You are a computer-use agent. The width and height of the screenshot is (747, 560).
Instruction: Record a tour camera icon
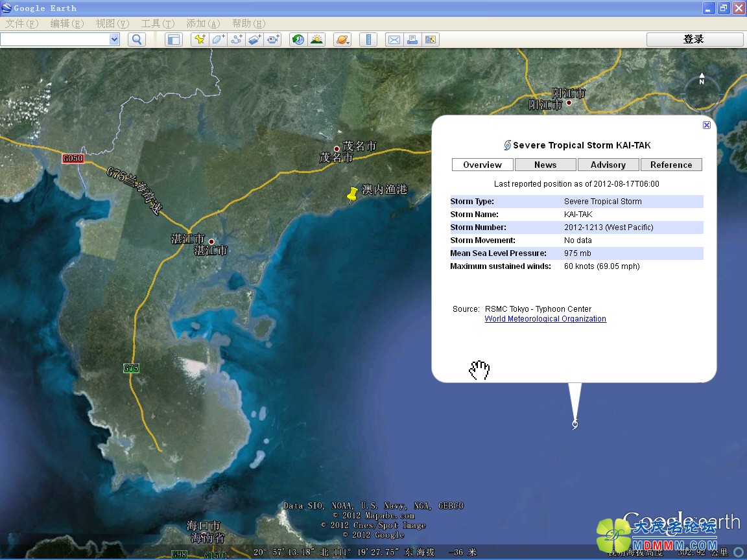[273, 40]
